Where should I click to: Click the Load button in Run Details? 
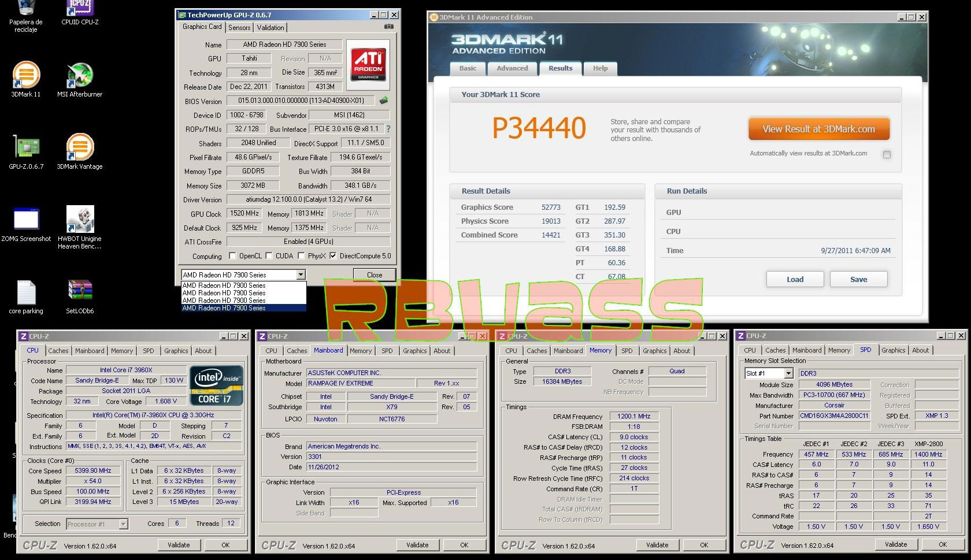pos(795,279)
